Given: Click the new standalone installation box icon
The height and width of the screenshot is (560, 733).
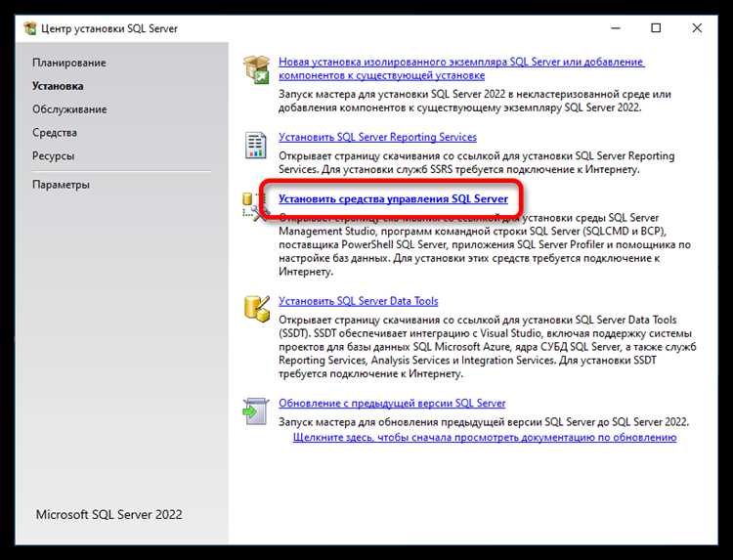Looking at the screenshot, I should (x=256, y=70).
